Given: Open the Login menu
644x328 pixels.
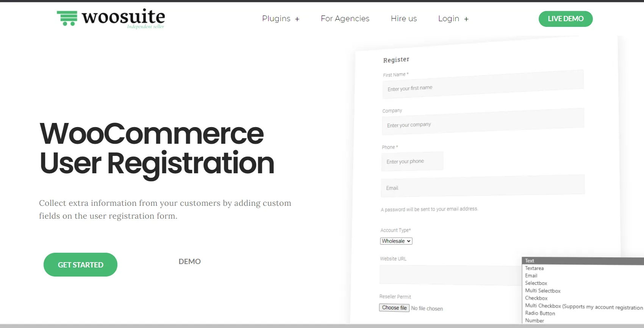Looking at the screenshot, I should (x=449, y=19).
